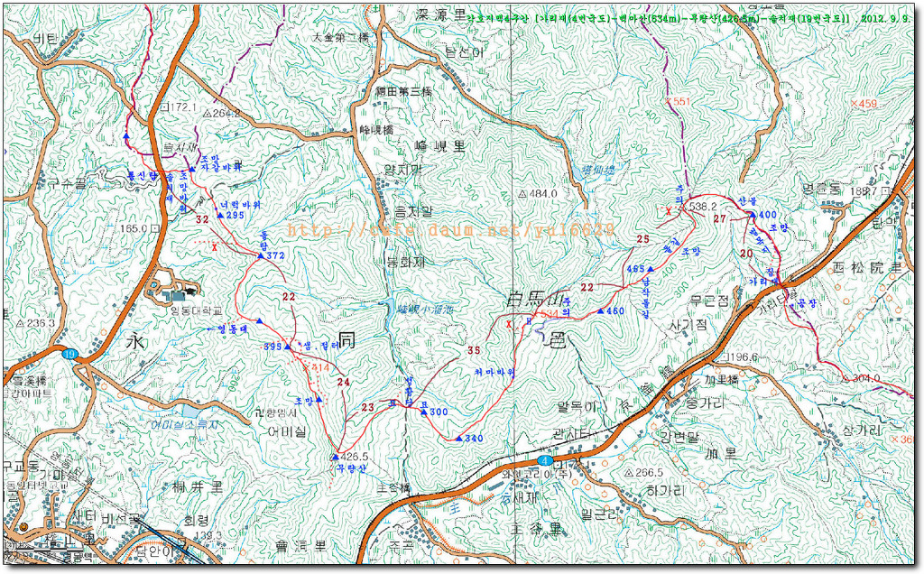This screenshot has height=574, width=924.
Task: Click the 165.0 benchmark label
Action: 139,228
